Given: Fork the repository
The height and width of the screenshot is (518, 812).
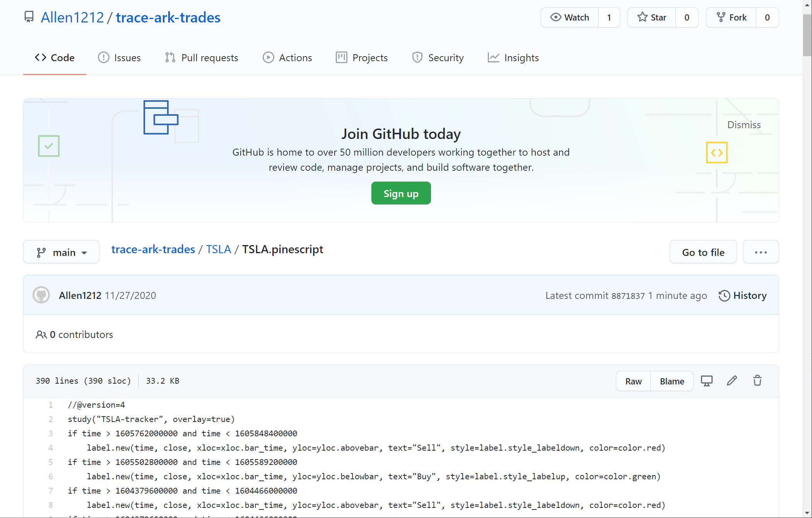Looking at the screenshot, I should click(x=731, y=17).
